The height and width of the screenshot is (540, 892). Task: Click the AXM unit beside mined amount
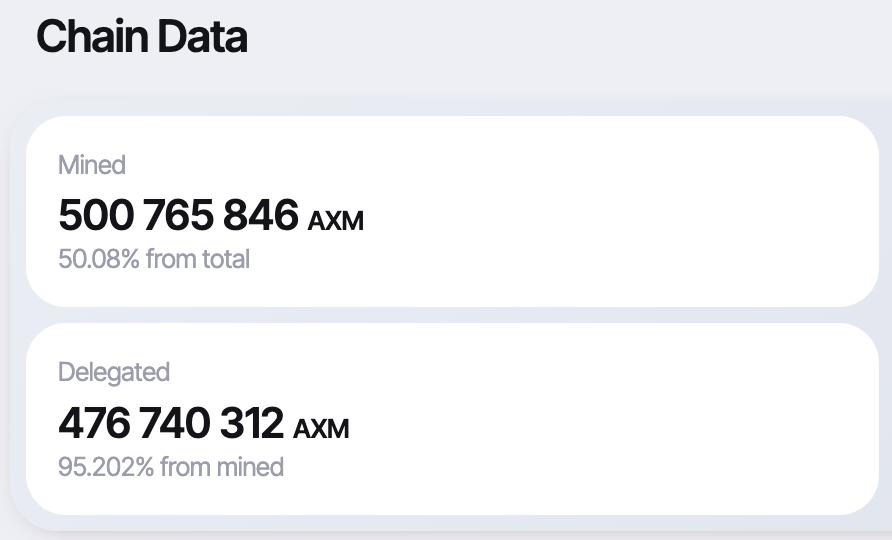[x=335, y=220]
